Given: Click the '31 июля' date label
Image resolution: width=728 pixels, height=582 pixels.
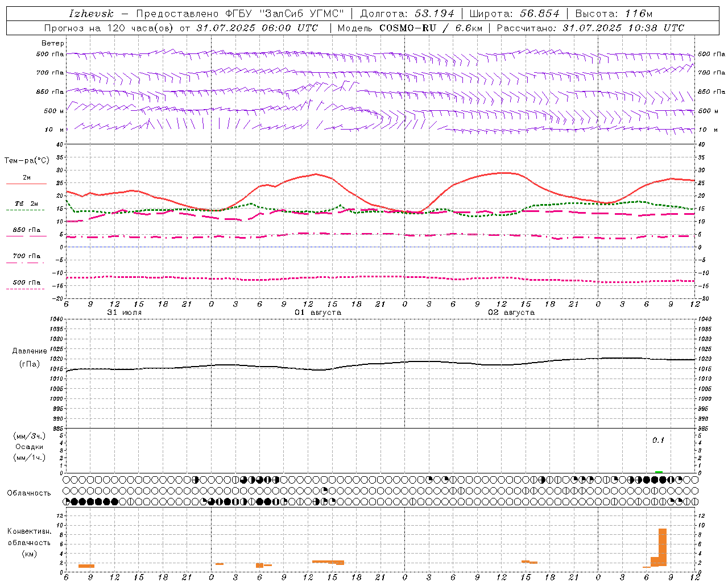Looking at the screenshot, I should pos(125,313).
